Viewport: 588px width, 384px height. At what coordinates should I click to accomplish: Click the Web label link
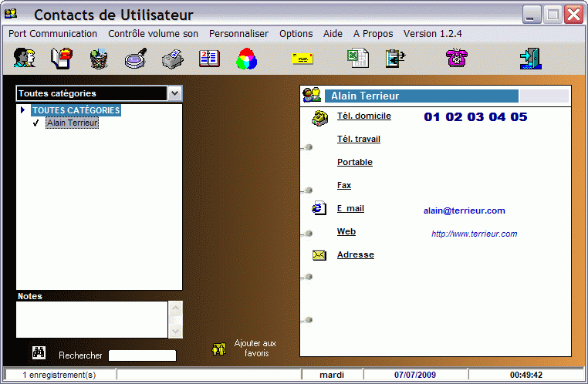click(x=346, y=231)
